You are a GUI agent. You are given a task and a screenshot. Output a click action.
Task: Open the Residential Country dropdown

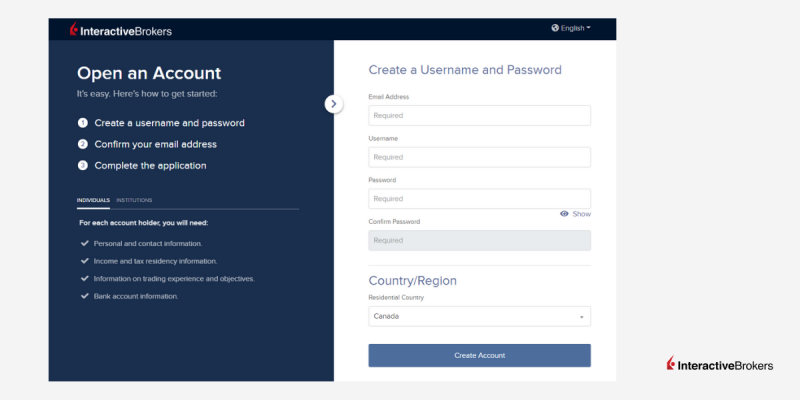(480, 316)
